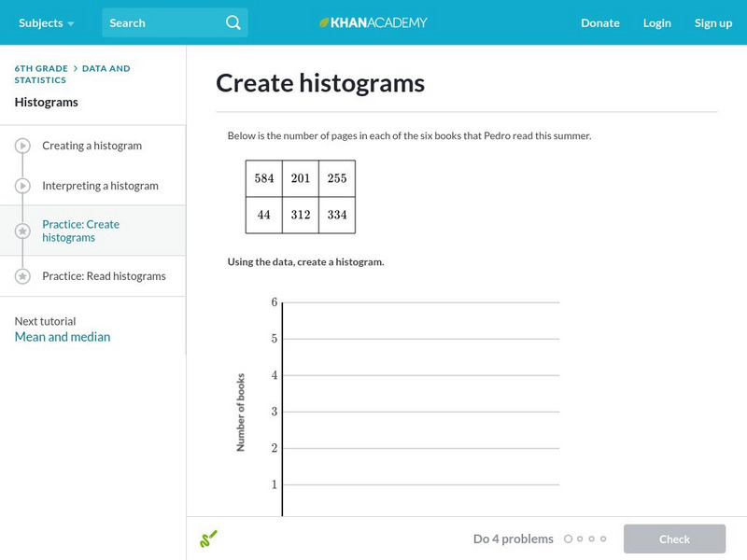Viewport: 747px width, 560px height.
Task: Navigate to the 6th Grade breadcrumb
Action: tap(41, 68)
